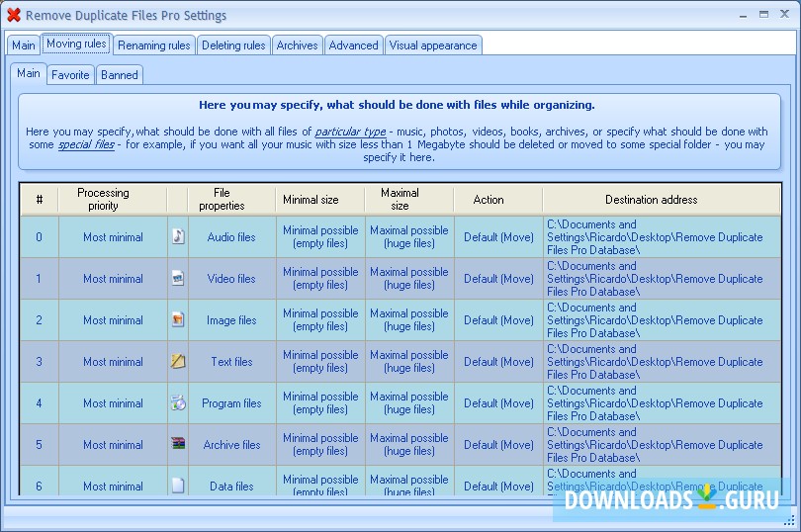The height and width of the screenshot is (532, 801).
Task: Click destination address in Text files row
Action: (662, 361)
